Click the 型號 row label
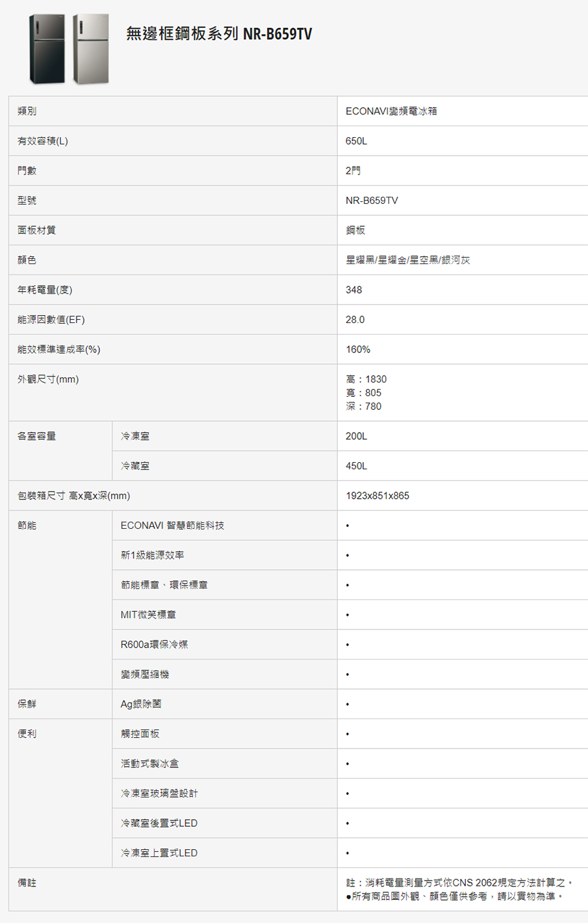This screenshot has height=923, width=588. 27,201
